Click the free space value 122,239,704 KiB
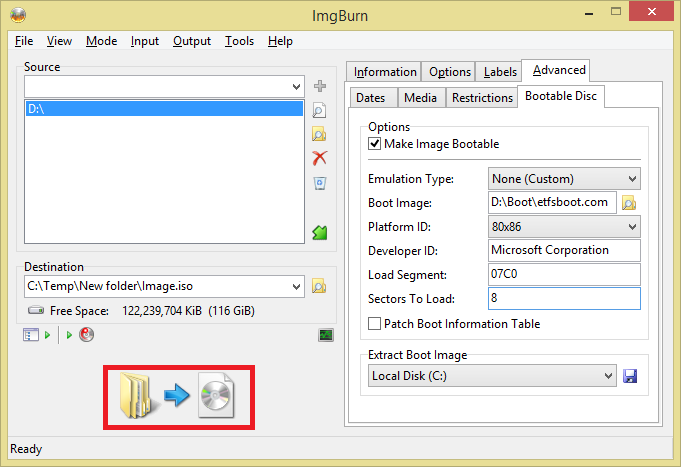681x467 pixels. [162, 311]
